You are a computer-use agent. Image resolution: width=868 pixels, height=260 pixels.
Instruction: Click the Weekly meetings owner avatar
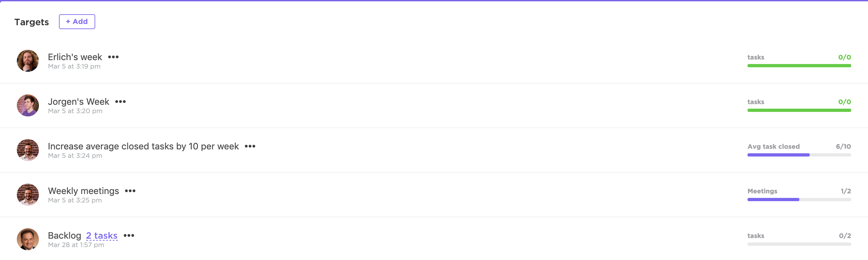pos(28,194)
